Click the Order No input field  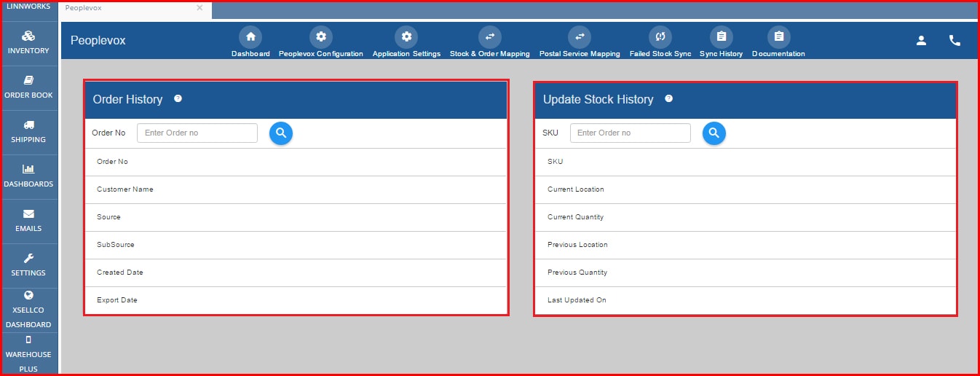[x=197, y=133]
